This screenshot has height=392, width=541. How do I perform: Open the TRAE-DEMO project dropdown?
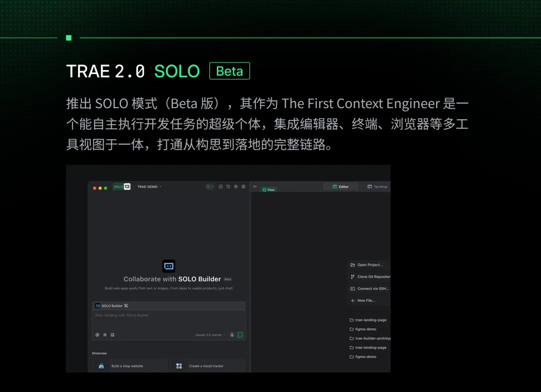(149, 187)
